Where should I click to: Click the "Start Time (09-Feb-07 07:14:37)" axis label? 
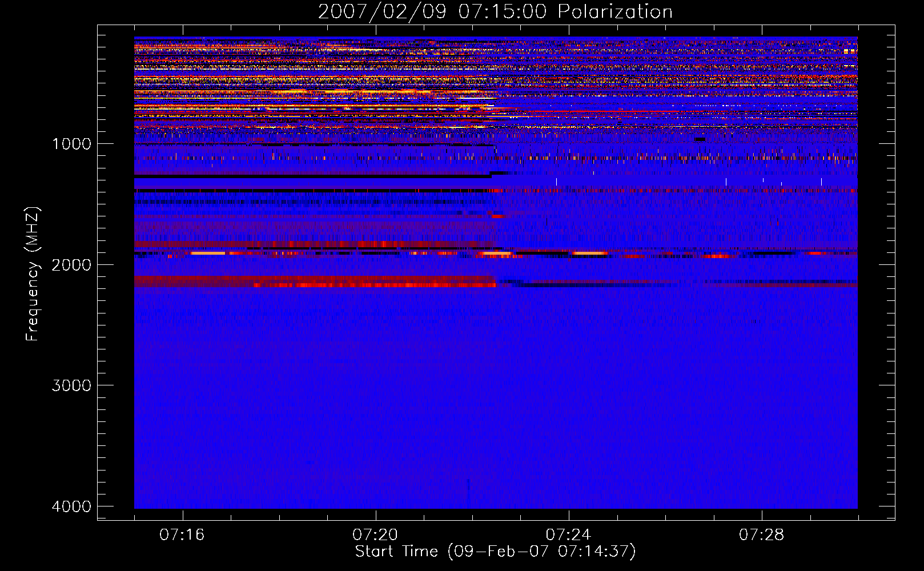(x=495, y=552)
